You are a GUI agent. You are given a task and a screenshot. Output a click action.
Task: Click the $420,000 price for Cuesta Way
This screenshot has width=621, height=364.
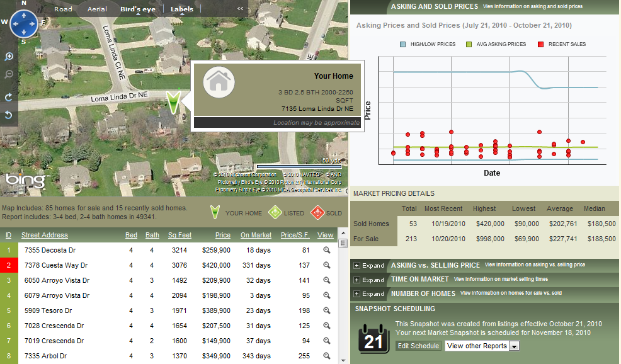pos(216,265)
